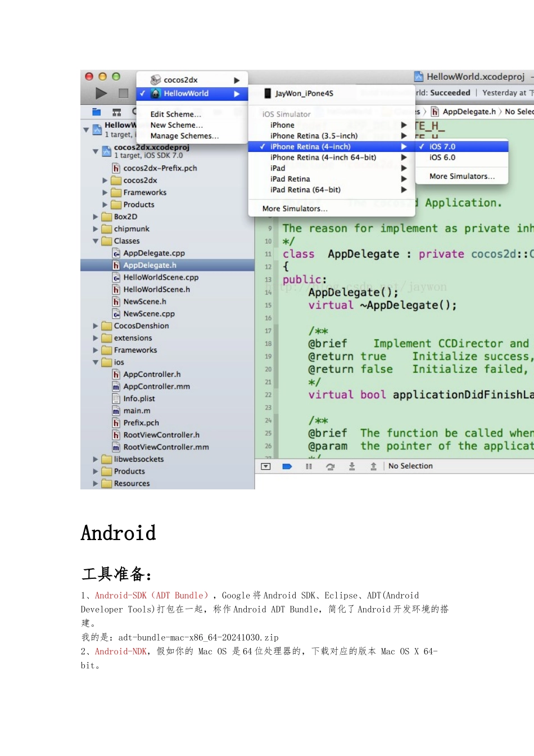
Task: Click the Step over debug icon
Action: point(331,466)
